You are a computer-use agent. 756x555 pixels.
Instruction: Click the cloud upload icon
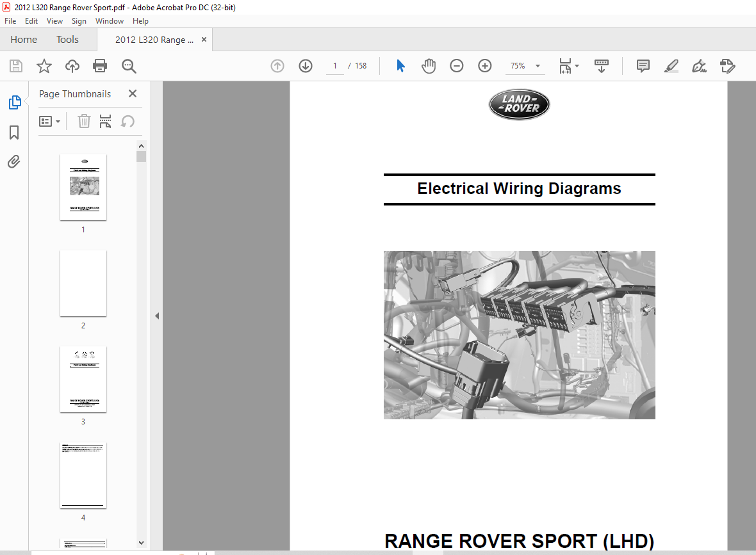[x=72, y=66]
